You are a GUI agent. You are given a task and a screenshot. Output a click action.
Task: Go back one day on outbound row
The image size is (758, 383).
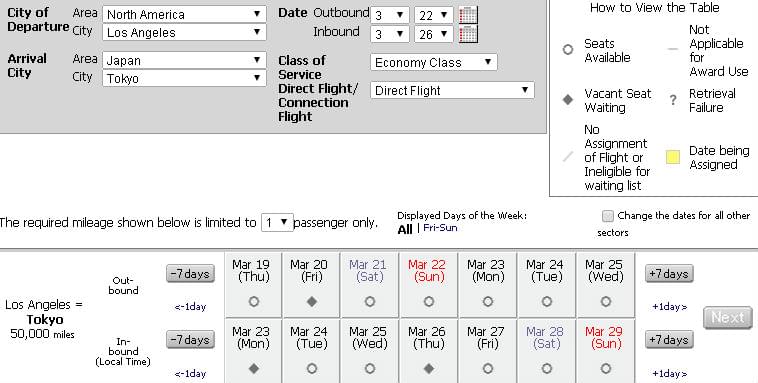pos(190,307)
